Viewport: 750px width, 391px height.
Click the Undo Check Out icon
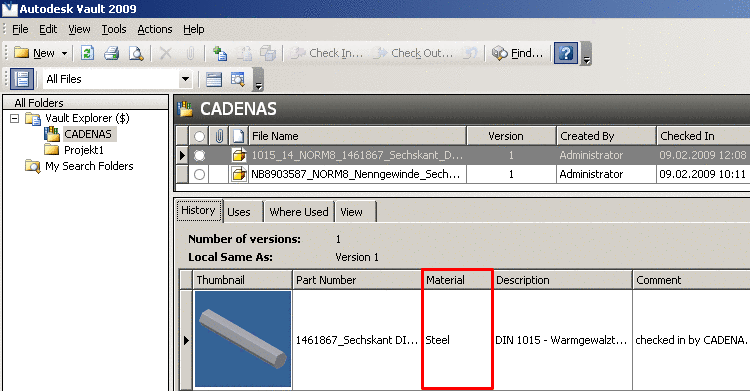[471, 53]
